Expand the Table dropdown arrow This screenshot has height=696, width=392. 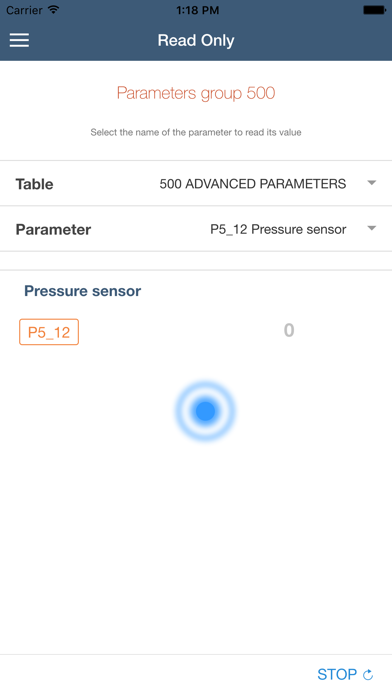coord(372,183)
